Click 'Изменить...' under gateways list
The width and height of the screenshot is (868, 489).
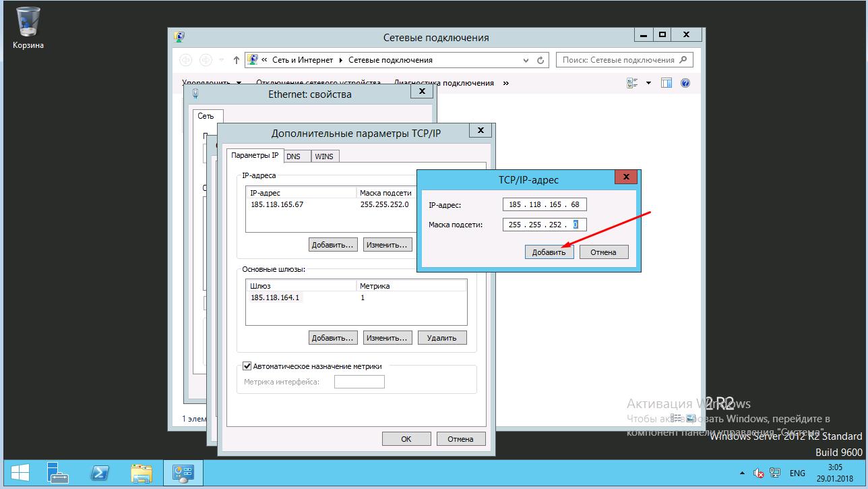pos(387,338)
